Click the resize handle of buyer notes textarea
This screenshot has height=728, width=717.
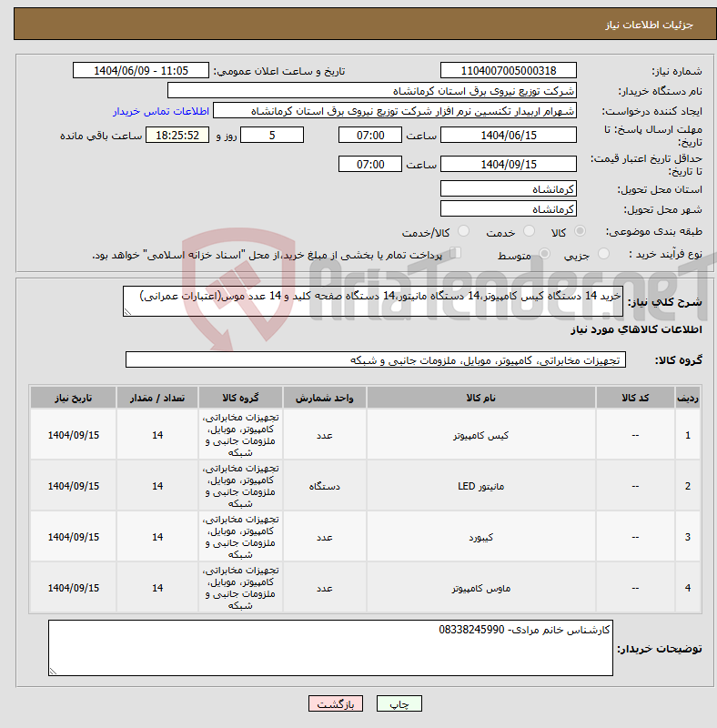click(x=53, y=671)
